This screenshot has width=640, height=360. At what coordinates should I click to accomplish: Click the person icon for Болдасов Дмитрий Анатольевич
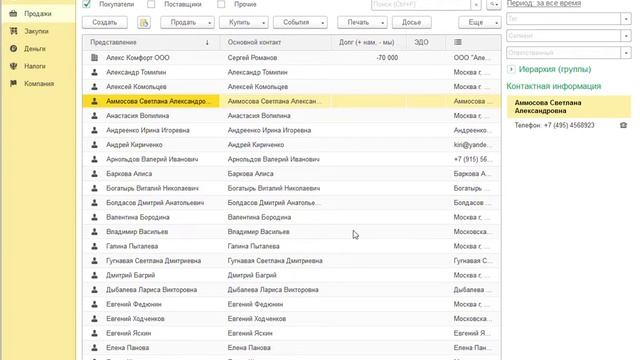click(x=95, y=203)
